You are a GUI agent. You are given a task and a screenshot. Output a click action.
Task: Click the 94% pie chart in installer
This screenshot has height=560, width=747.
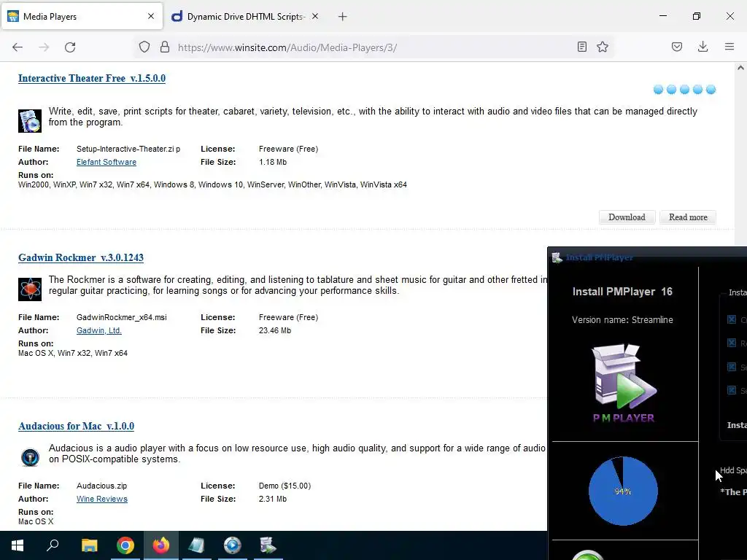pos(623,491)
